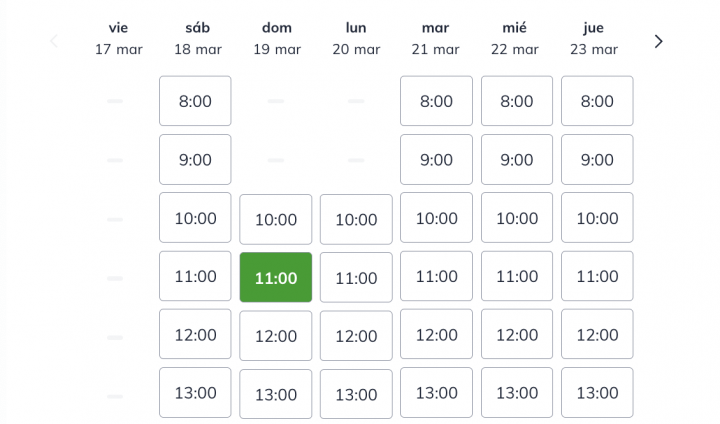Pick 13:00 on Thursday 23 mar
Image resolution: width=720 pixels, height=424 pixels.
[x=597, y=393]
